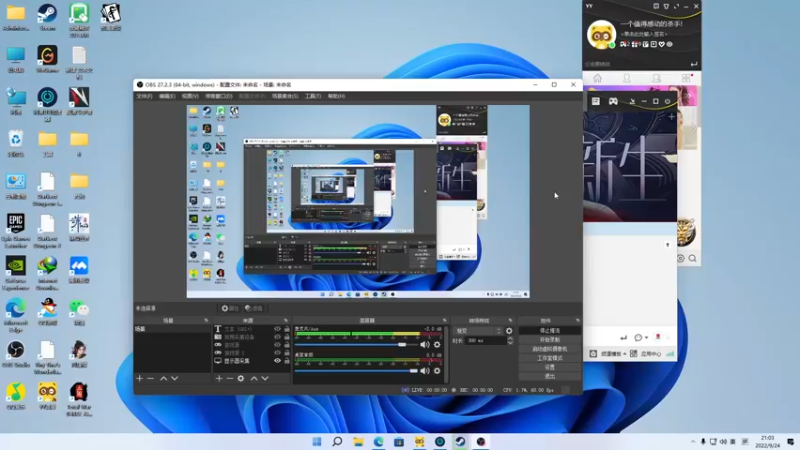Select the Steam desktop shortcut

coord(47,17)
